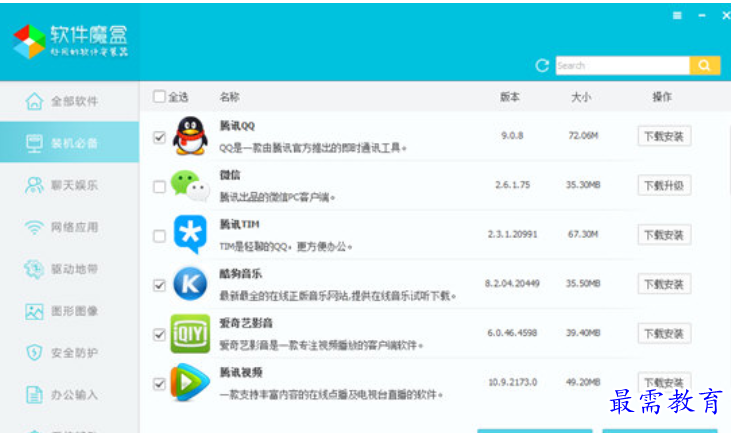This screenshot has width=731, height=433.
Task: Click the home icon for 全部软件
Action: (x=34, y=101)
